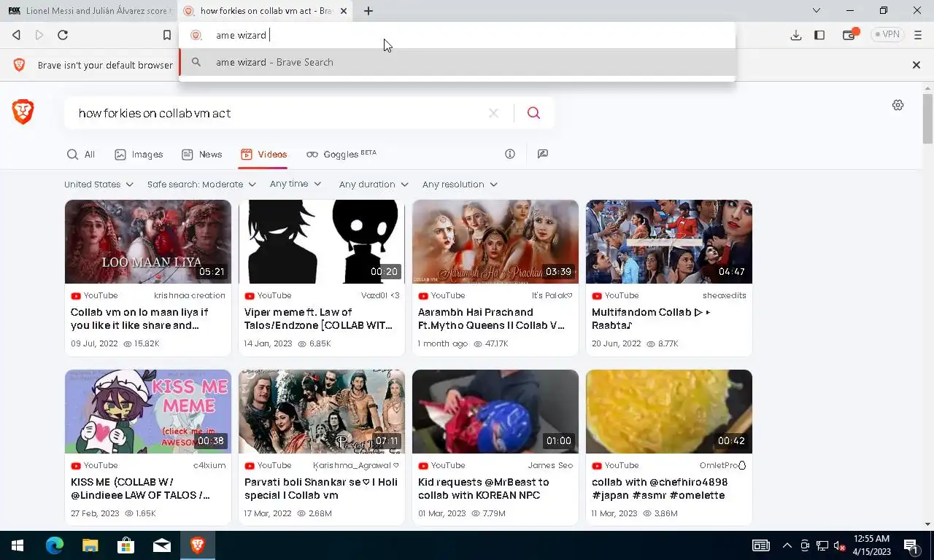The height and width of the screenshot is (560, 934).
Task: Reload the page with refresh icon
Action: click(x=63, y=35)
